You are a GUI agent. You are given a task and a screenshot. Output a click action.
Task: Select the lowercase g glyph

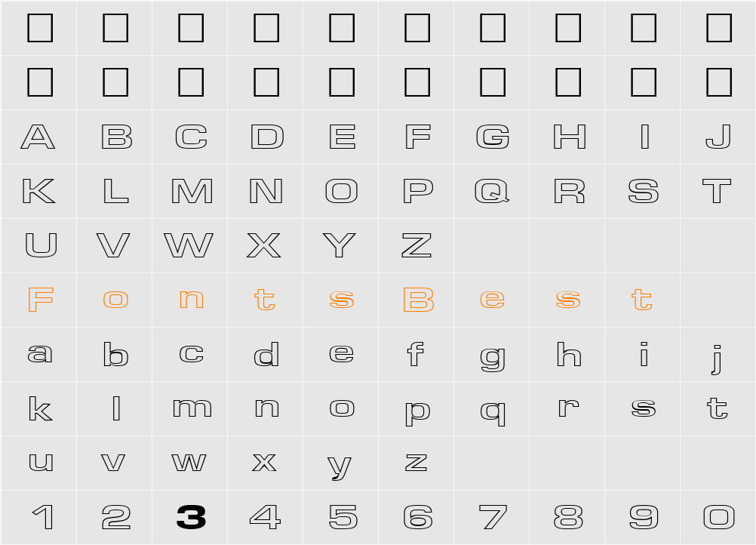coord(493,357)
